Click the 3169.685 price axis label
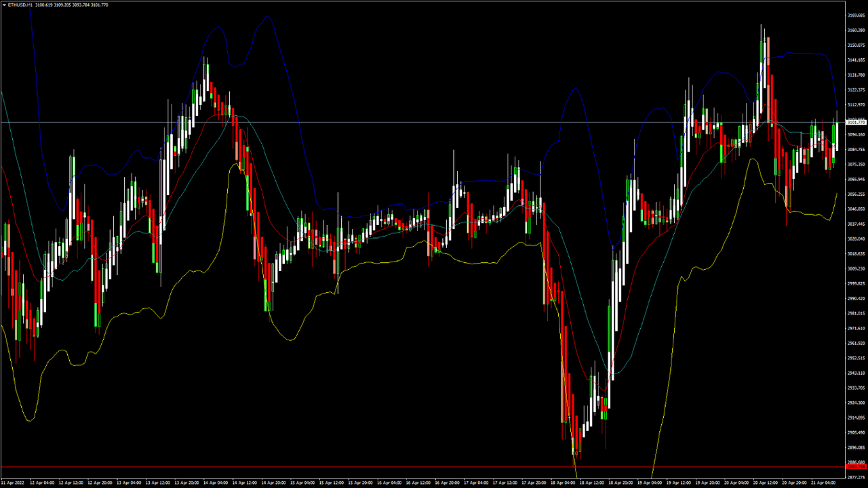 click(x=856, y=15)
